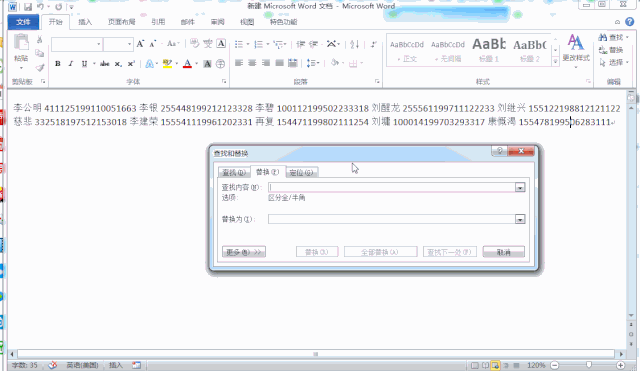640x371 pixels.
Task: Click the Heading 1 style thumbnail
Action: (x=489, y=50)
